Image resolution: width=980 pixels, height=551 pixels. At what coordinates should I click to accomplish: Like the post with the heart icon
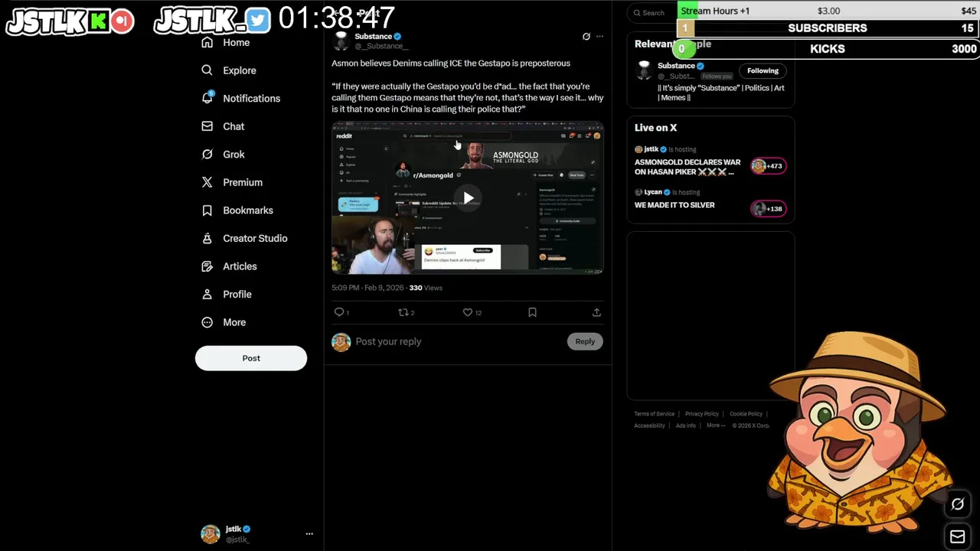(468, 312)
